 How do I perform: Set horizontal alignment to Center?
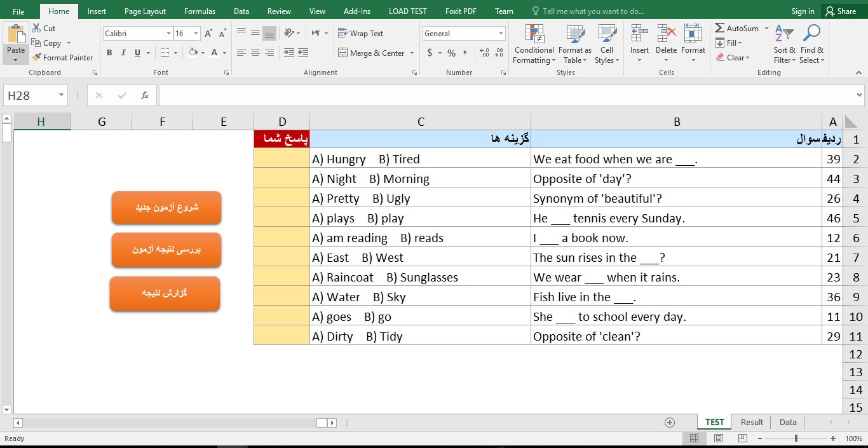point(255,53)
